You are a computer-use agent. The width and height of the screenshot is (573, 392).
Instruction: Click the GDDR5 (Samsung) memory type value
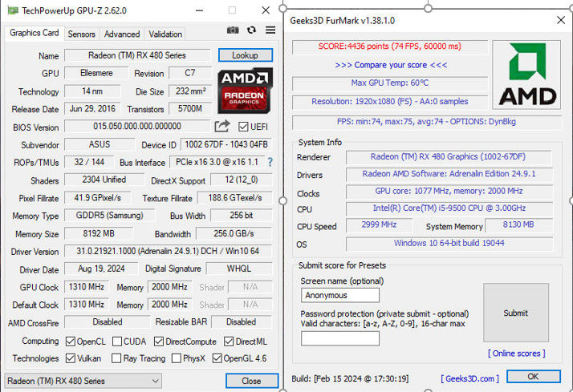[110, 216]
